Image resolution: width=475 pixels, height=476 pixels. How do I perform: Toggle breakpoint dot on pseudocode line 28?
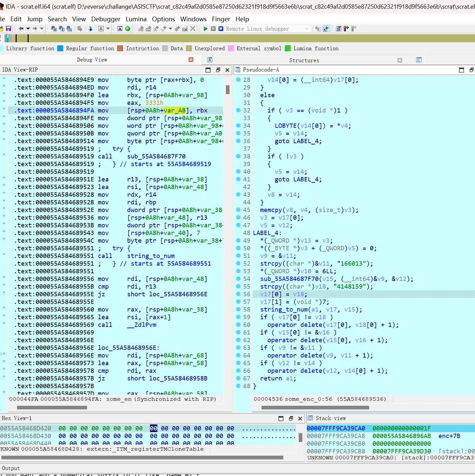[238, 80]
